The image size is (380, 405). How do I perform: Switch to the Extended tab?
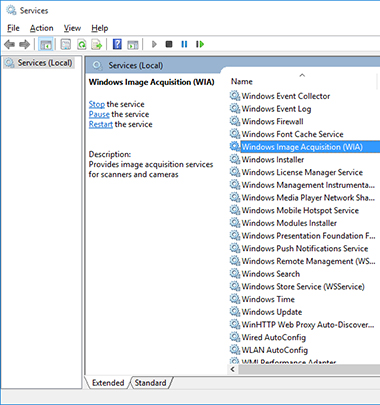click(x=108, y=383)
